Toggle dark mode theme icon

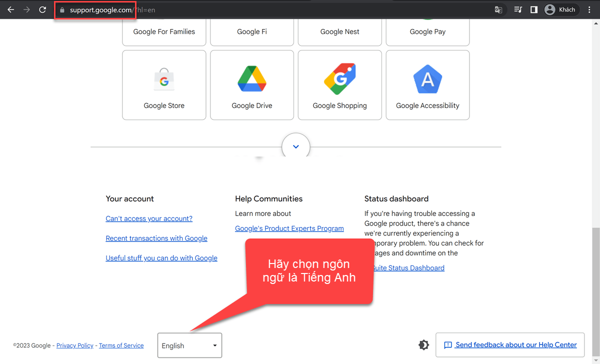[x=423, y=345]
